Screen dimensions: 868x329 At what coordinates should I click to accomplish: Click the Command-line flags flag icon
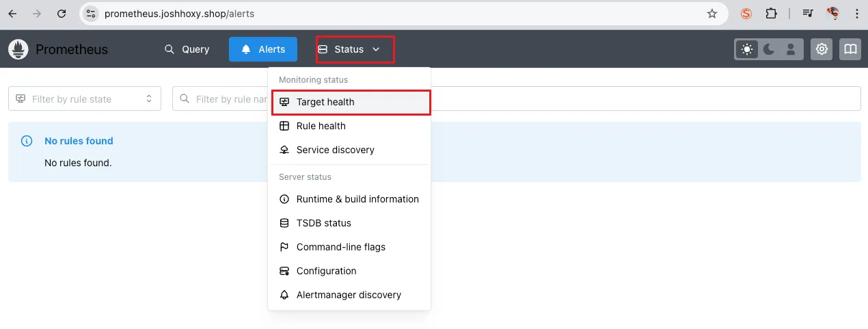[x=284, y=247]
